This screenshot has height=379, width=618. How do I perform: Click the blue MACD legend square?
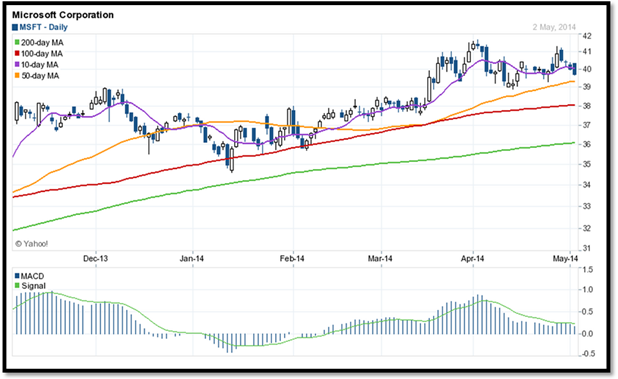(17, 276)
